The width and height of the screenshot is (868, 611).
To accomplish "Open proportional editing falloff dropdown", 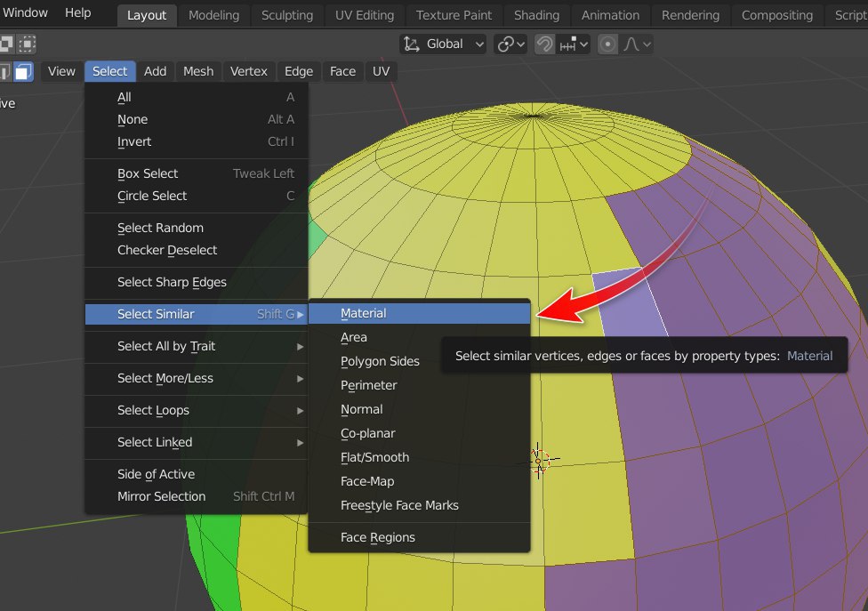I will pyautogui.click(x=636, y=44).
